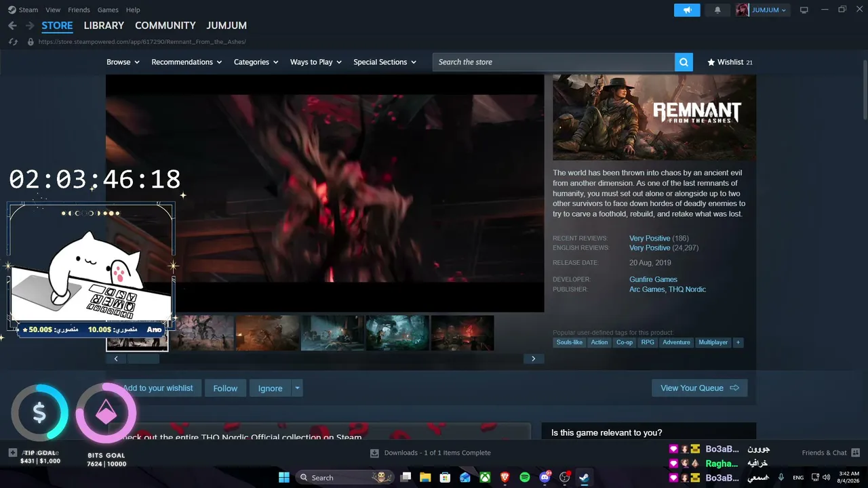Viewport: 868px width, 488px height.
Task: Open the THQ Nordic publisher link
Action: coord(687,289)
